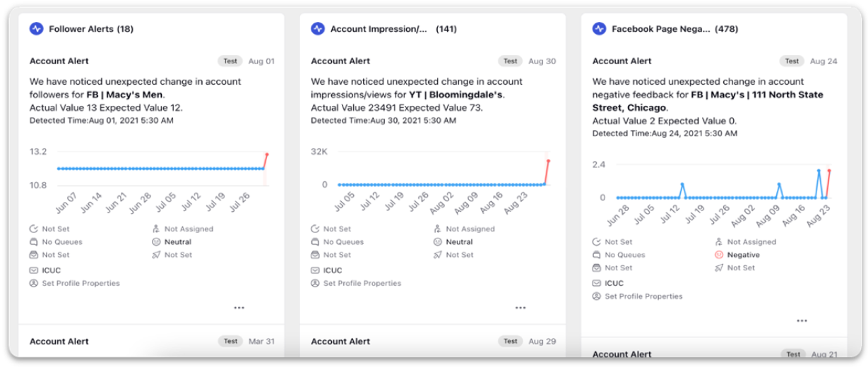Click the case icon on North State Street alert

click(x=597, y=267)
